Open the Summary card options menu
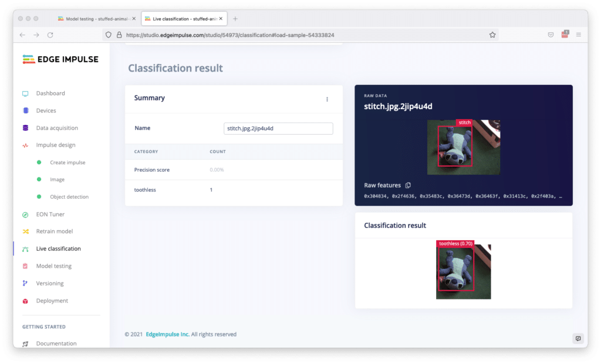This screenshot has height=364, width=601. [327, 99]
